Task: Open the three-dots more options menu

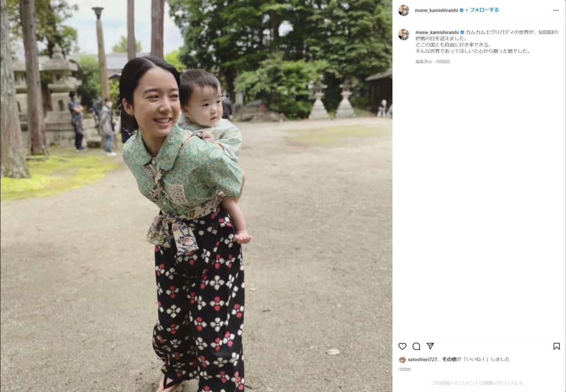Action: 556,10
